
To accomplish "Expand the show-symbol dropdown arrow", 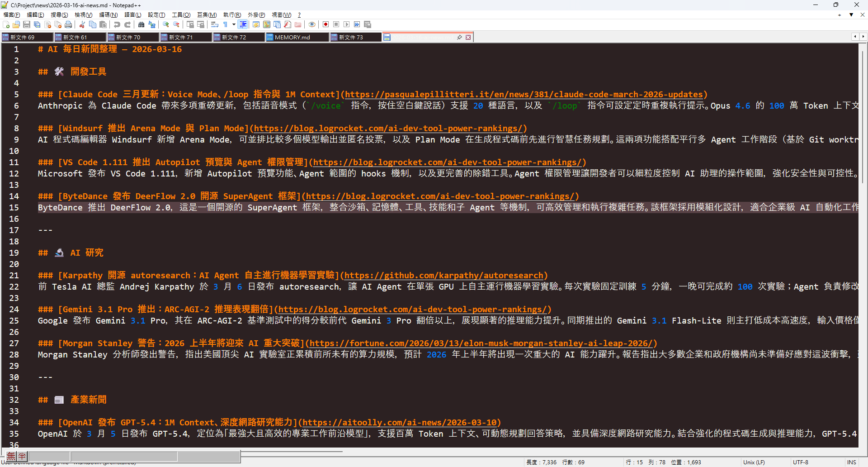I will tap(234, 25).
